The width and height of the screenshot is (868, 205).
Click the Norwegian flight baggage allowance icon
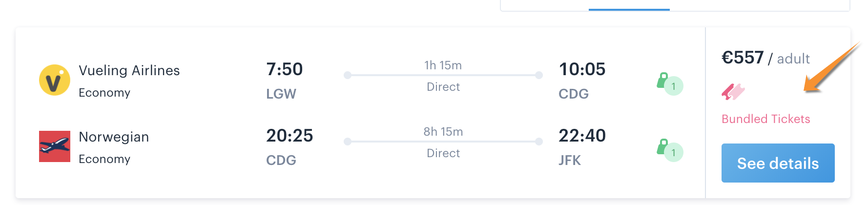(670, 150)
